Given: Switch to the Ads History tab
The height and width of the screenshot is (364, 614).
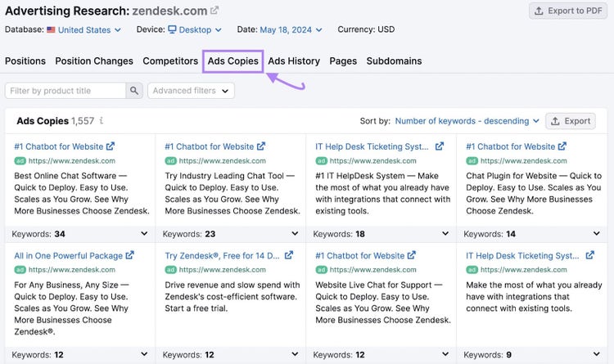Looking at the screenshot, I should click(x=294, y=61).
